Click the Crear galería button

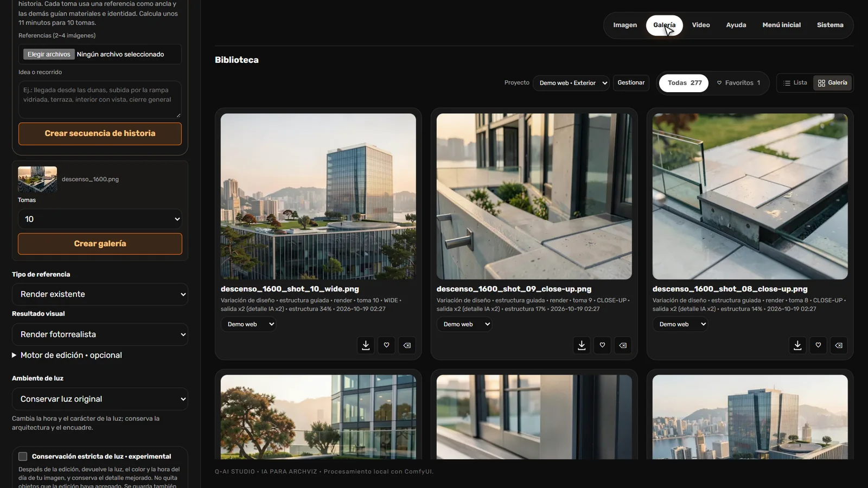[x=100, y=244]
